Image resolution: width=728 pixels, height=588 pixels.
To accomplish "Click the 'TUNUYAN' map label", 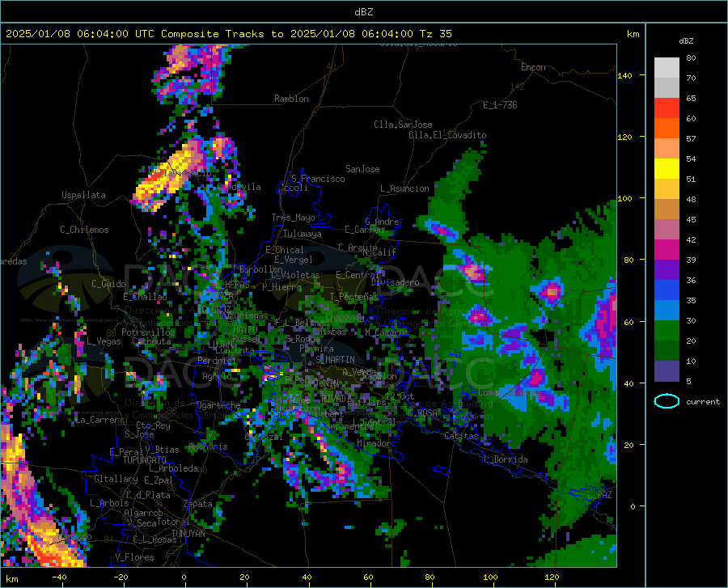I will (x=188, y=534).
